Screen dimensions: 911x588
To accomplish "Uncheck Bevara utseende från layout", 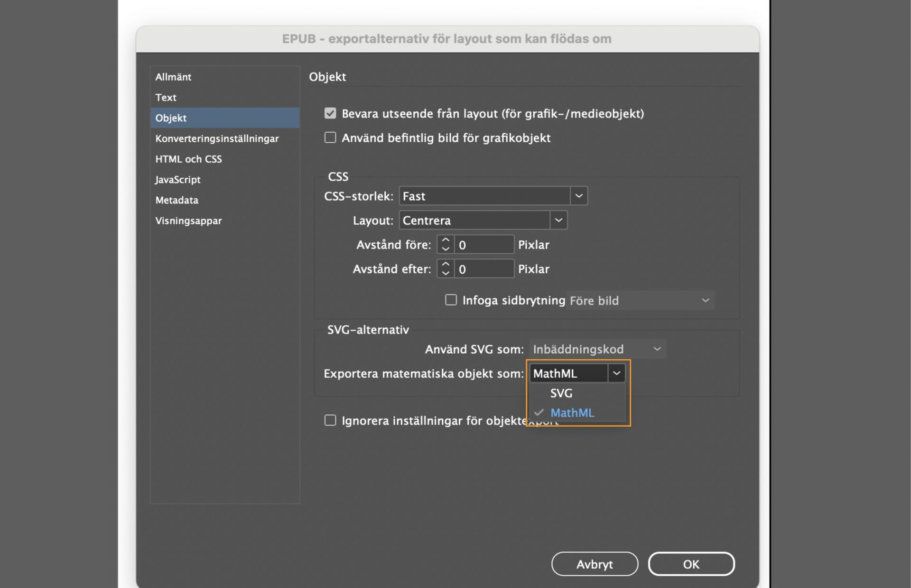I will tap(330, 113).
